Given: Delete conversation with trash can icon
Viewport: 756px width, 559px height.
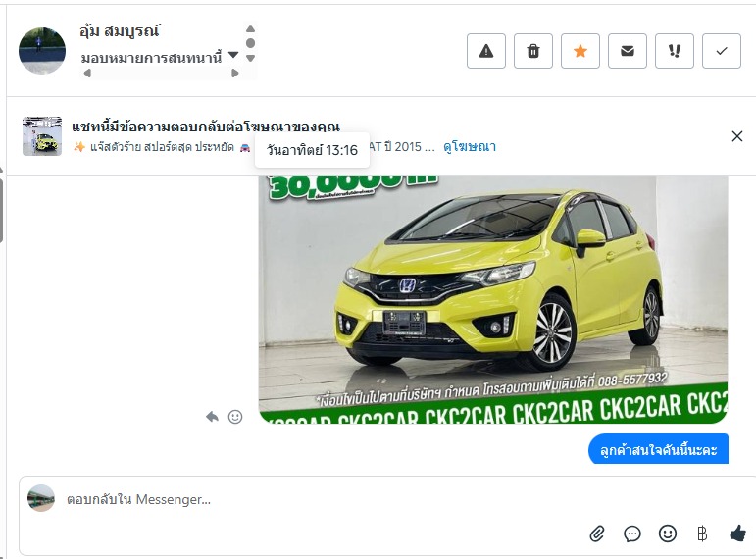Looking at the screenshot, I should tap(533, 51).
